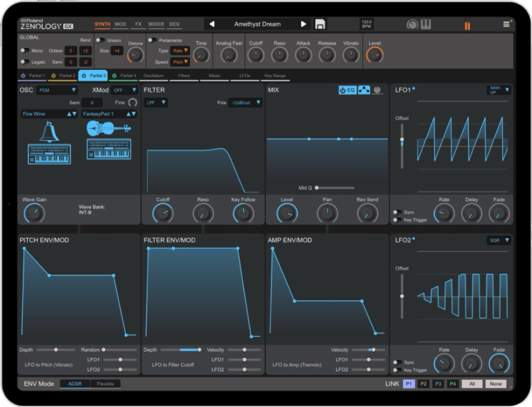This screenshot has height=407, width=532.
Task: Open the XMod OFF dropdown
Action: [x=123, y=90]
